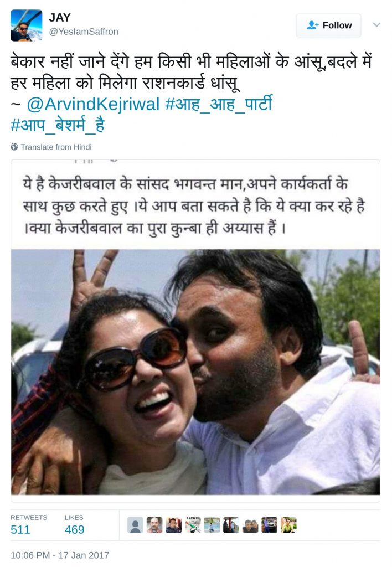Open the JAY display name profile
Viewport: 392px width, 567px height.
[60, 17]
